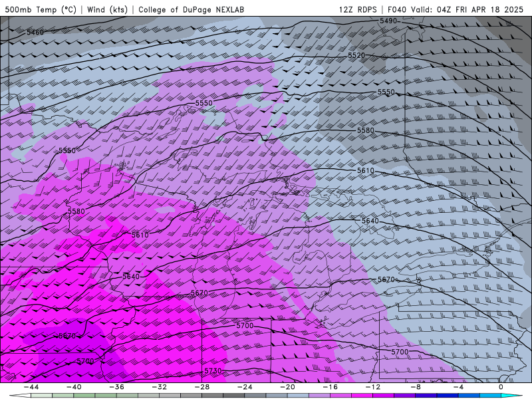Click the "Valid: 04Z FRI APR 18 2025" text
Screen dimensions: 532x399
point(467,9)
